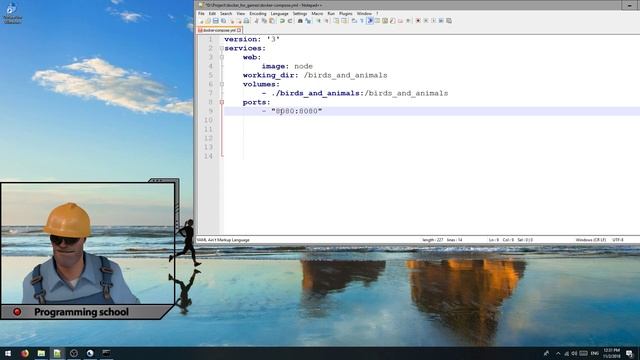Screen dimensions: 640x360
Task: Toggle the highlighted Indent Guide button
Action: click(x=370, y=21)
